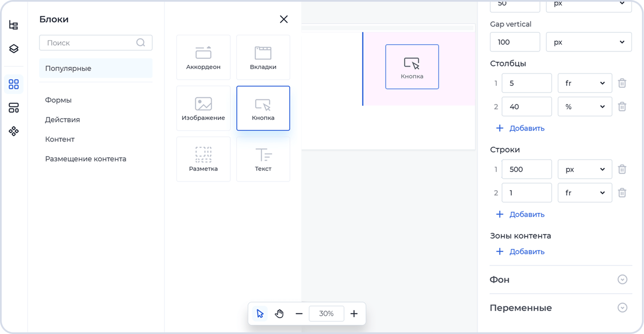Edit row 1 value field showing 500
644x334 pixels.
[526, 169]
